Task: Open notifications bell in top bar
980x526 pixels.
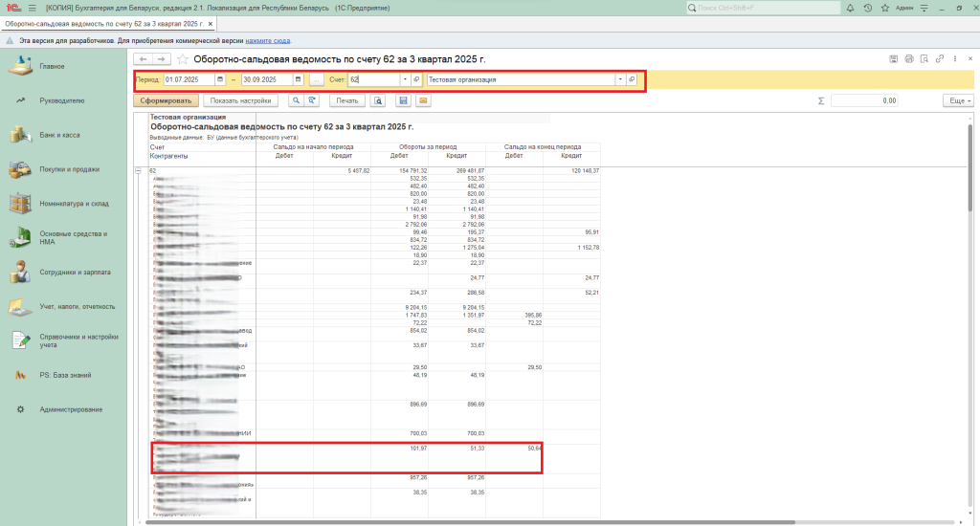Action: 851,8
